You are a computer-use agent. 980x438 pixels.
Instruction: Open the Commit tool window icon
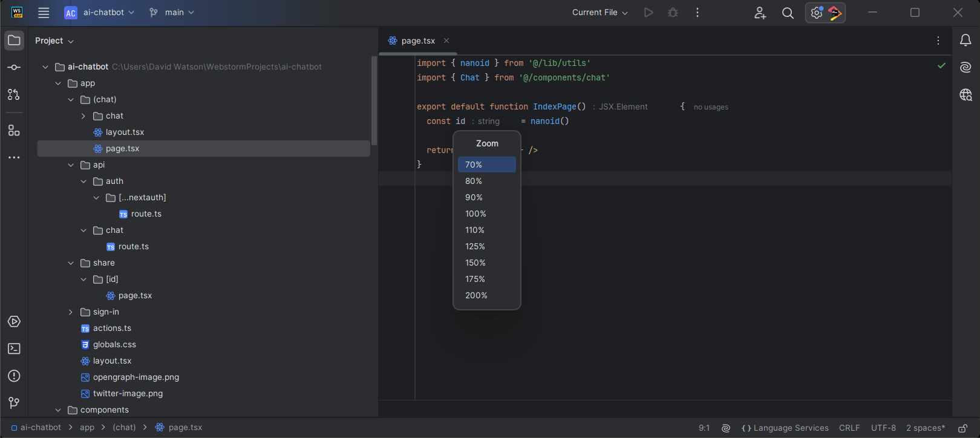point(14,68)
